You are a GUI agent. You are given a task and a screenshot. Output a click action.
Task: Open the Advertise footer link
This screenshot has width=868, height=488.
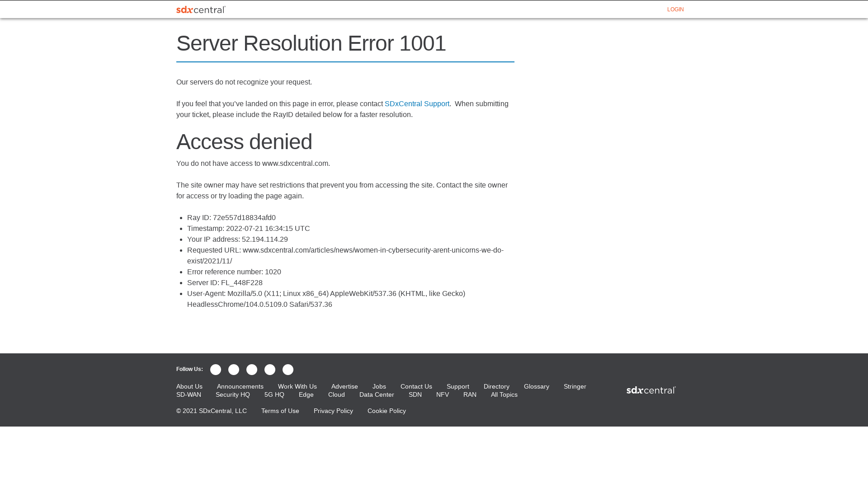(344, 387)
